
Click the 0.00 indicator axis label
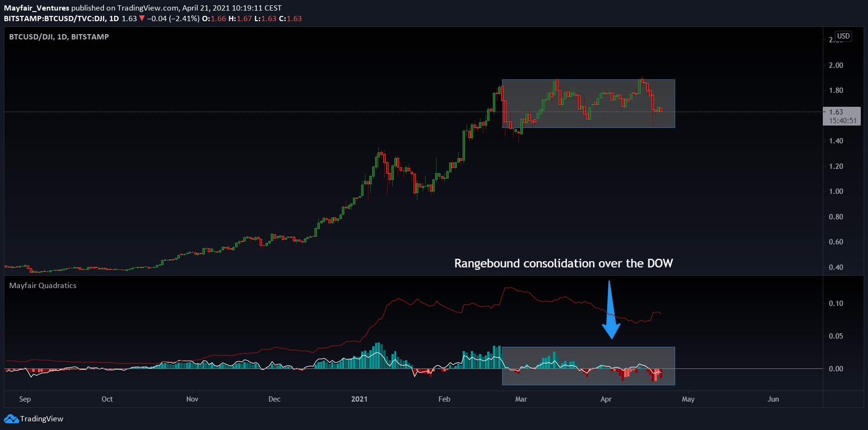836,369
